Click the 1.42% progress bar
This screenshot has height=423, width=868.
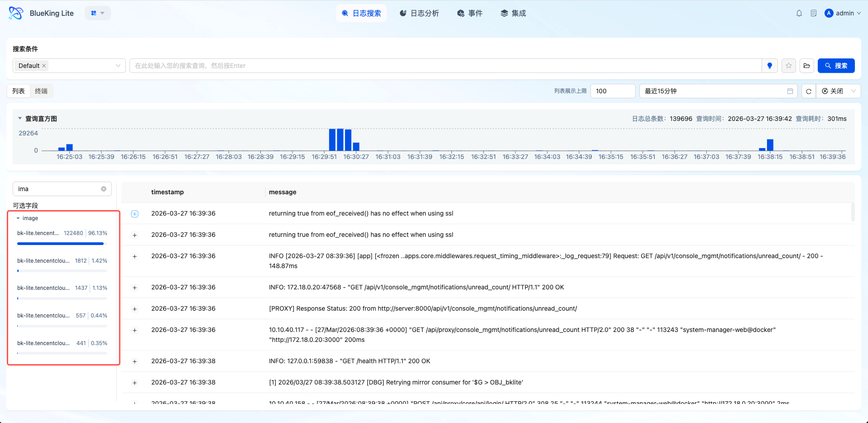62,271
